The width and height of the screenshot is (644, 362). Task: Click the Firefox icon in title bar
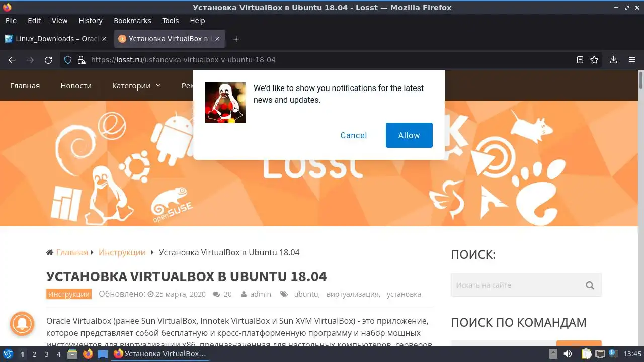click(7, 7)
